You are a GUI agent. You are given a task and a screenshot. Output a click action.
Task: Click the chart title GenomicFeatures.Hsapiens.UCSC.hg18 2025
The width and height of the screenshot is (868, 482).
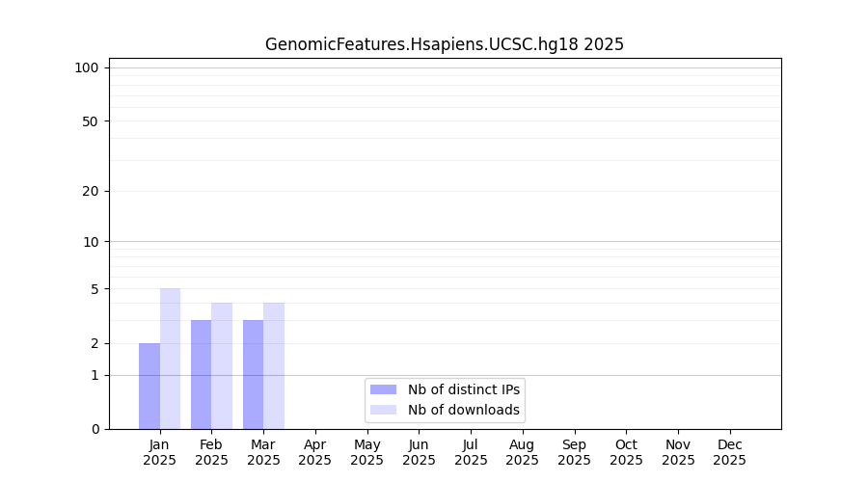click(445, 44)
